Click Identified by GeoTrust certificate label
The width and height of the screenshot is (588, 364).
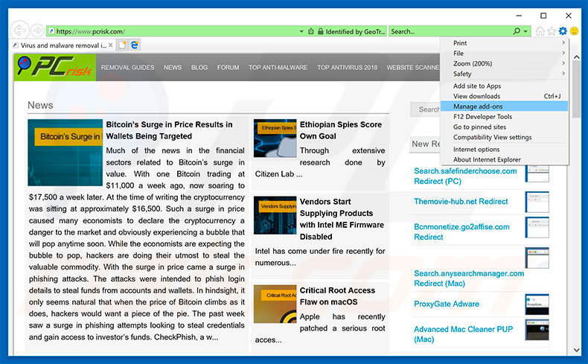pyautogui.click(x=355, y=31)
